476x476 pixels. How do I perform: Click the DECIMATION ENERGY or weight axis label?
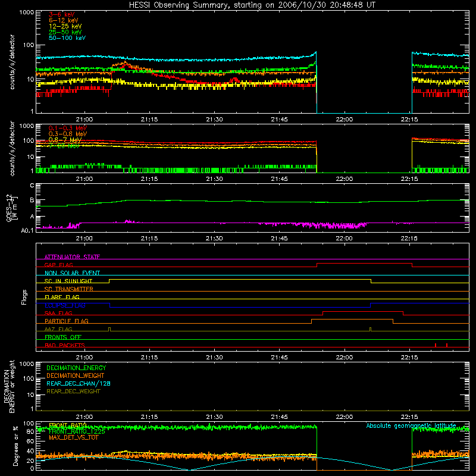(9, 386)
